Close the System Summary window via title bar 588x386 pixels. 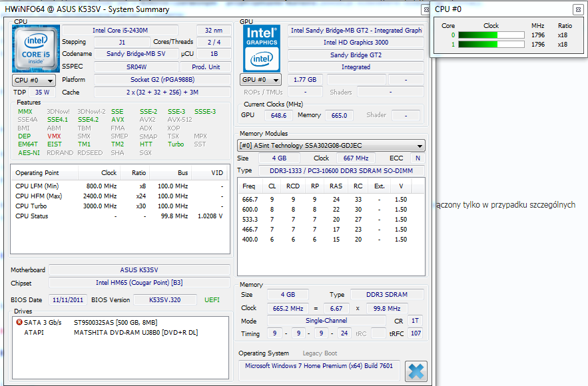(x=426, y=9)
